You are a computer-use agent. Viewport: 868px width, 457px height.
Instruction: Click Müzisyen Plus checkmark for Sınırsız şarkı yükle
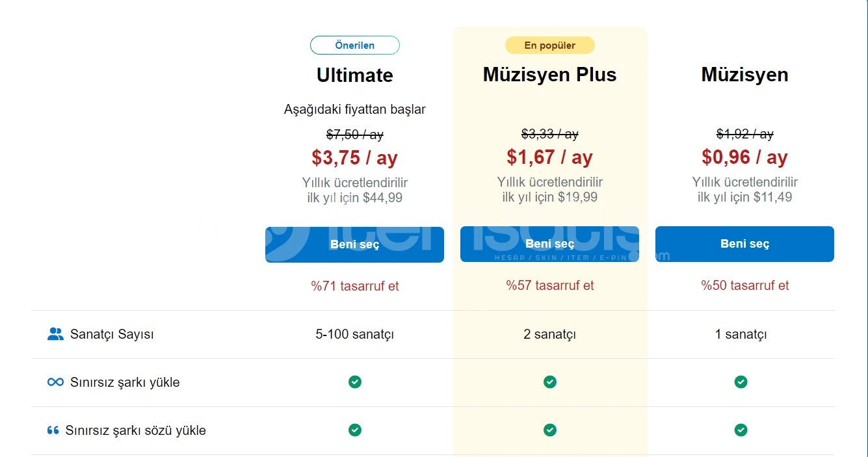pos(550,382)
